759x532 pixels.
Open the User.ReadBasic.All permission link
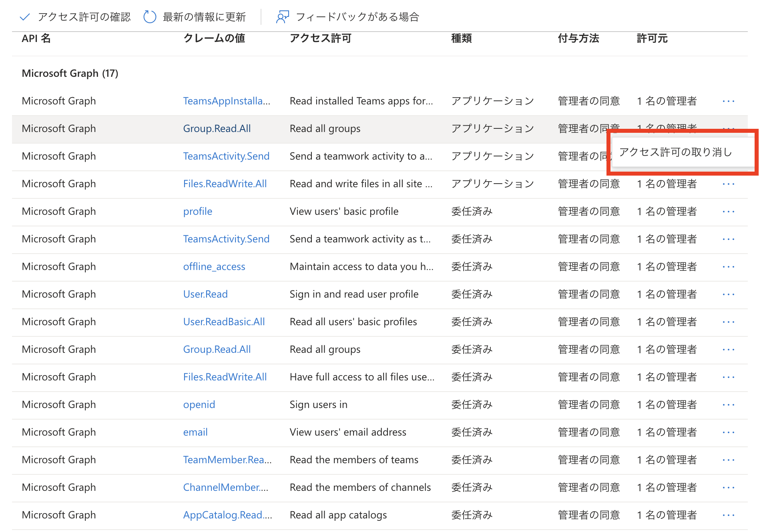click(x=224, y=322)
